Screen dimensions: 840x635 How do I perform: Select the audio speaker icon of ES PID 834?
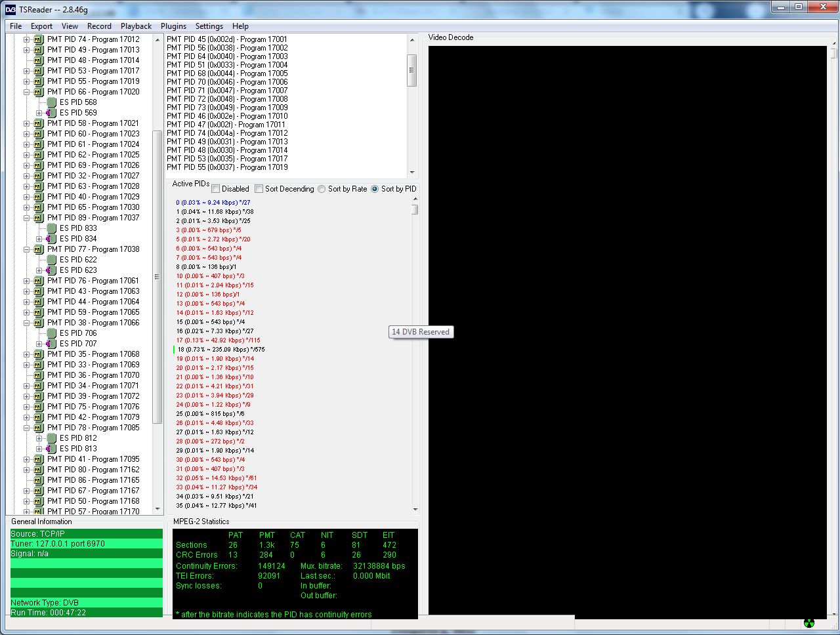[x=51, y=239]
